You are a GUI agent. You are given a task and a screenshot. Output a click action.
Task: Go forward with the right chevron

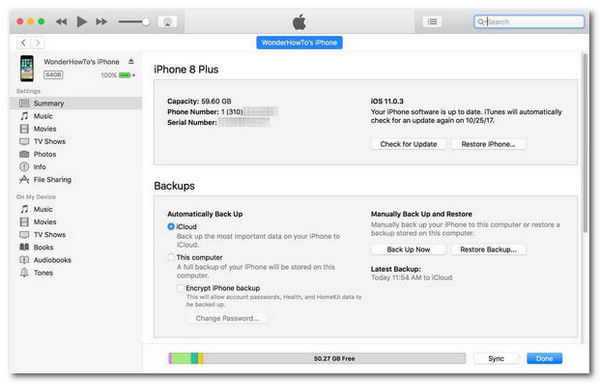click(x=38, y=42)
